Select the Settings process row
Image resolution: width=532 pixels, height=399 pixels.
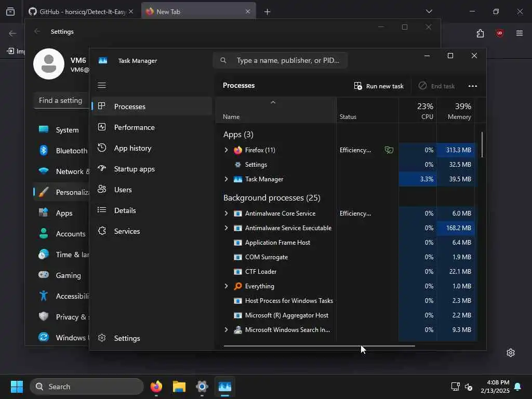click(346, 165)
